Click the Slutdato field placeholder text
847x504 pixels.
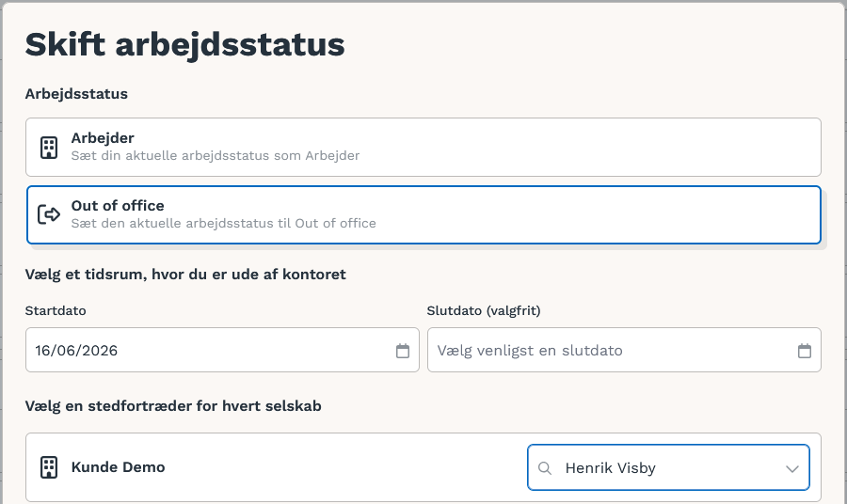click(x=530, y=351)
